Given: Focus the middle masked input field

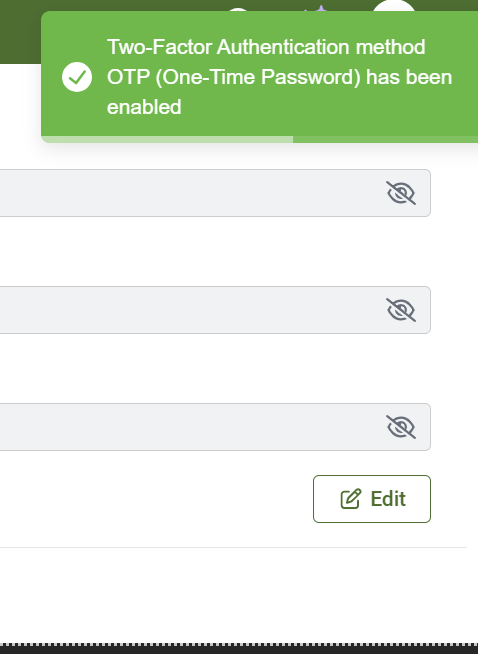Looking at the screenshot, I should [215, 310].
